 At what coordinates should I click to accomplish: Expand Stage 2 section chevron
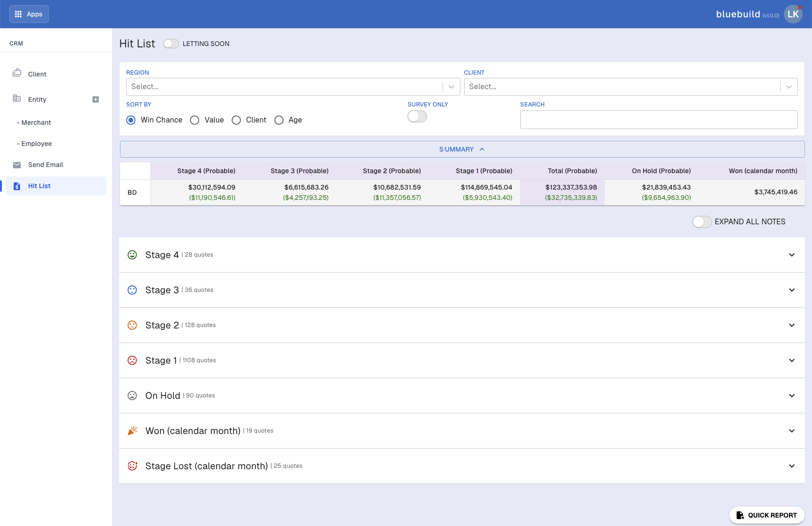792,325
